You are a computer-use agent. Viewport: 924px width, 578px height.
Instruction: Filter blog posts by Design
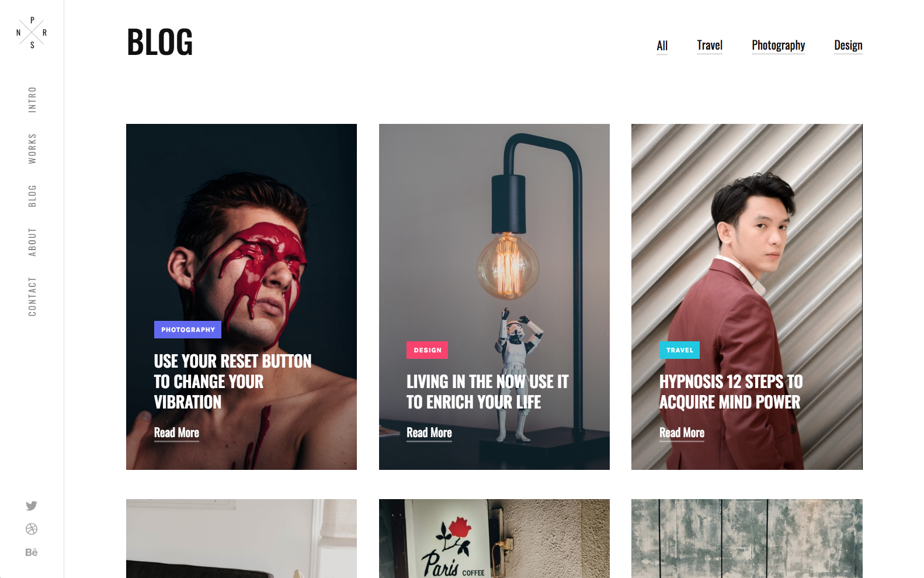tap(848, 46)
